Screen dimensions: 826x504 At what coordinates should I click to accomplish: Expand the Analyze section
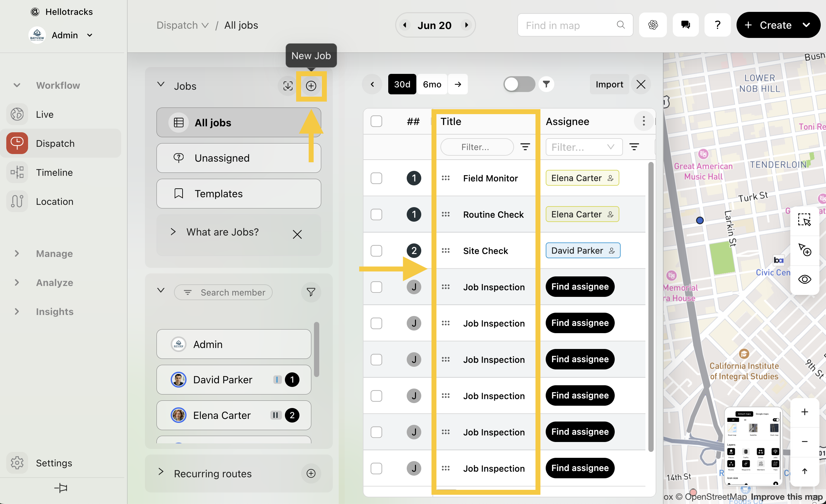coord(17,282)
